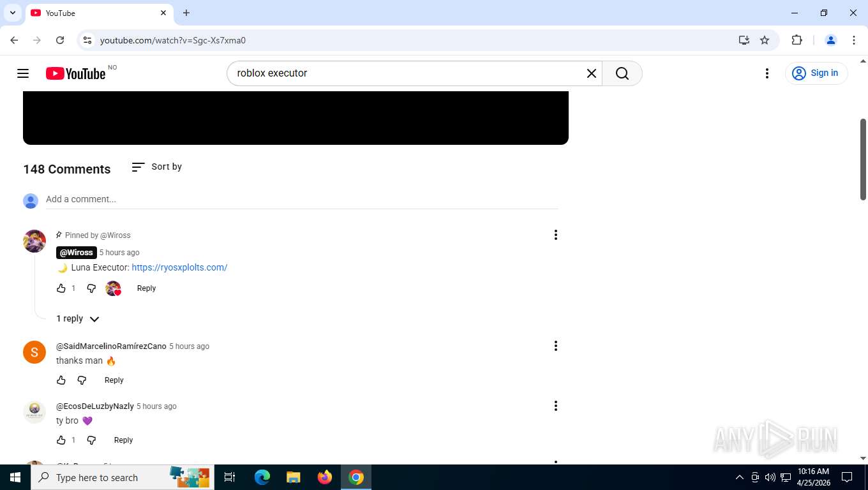868x490 pixels.
Task: Open Windows Start menu
Action: coord(15,477)
